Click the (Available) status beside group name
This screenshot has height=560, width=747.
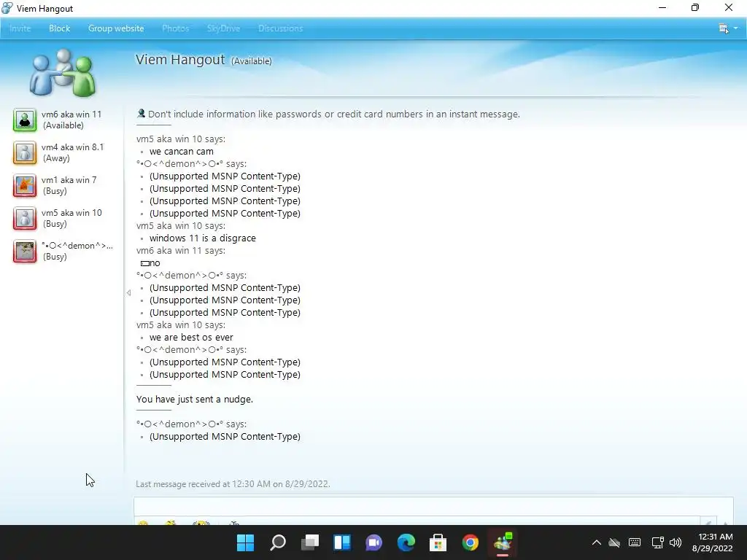(x=252, y=61)
